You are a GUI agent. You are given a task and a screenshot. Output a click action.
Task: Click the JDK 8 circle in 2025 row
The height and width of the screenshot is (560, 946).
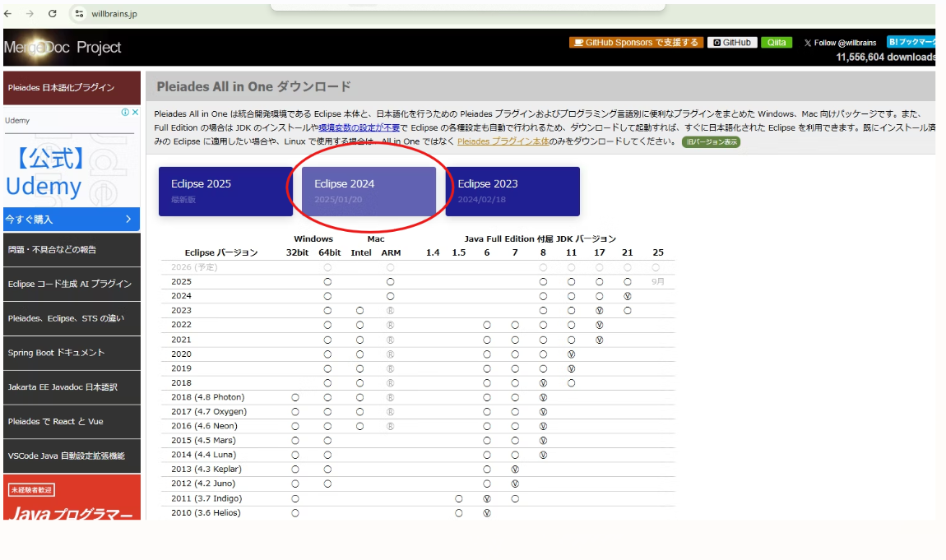pos(543,281)
